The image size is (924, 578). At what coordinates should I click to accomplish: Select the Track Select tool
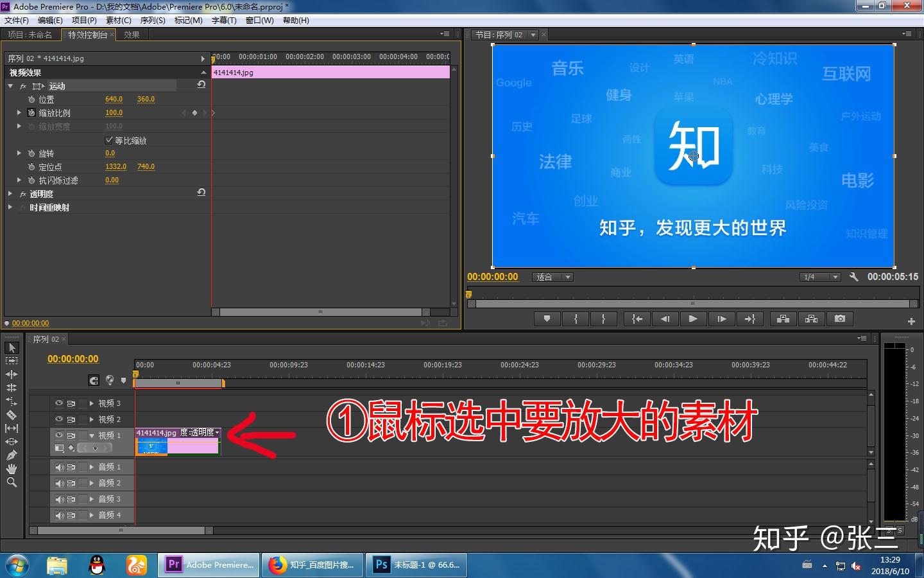(x=12, y=361)
